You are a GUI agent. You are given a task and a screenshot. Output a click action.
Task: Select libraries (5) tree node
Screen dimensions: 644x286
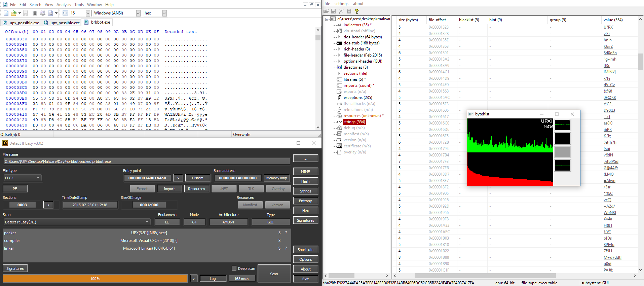(x=354, y=79)
